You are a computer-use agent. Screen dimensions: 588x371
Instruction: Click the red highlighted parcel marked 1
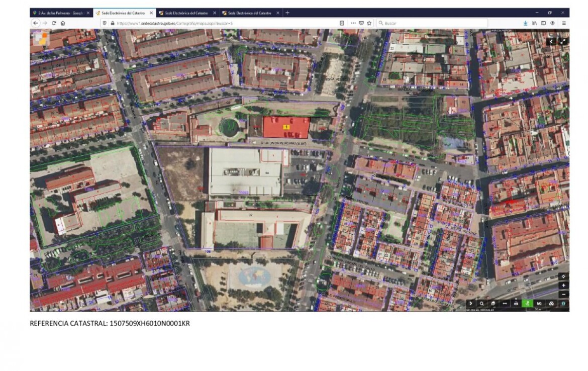286,128
